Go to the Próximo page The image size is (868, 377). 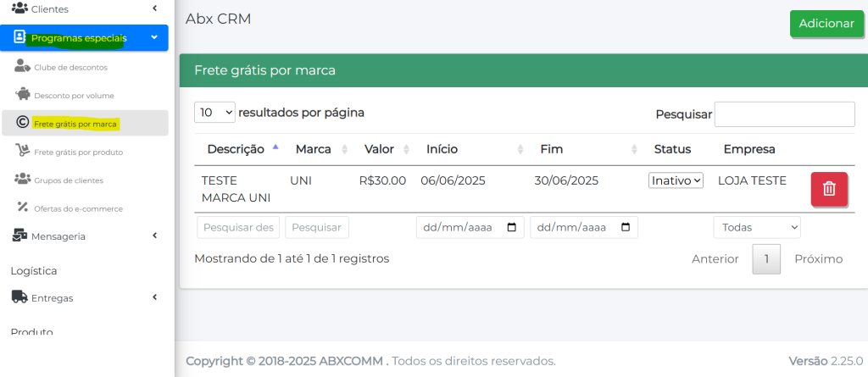coord(818,258)
